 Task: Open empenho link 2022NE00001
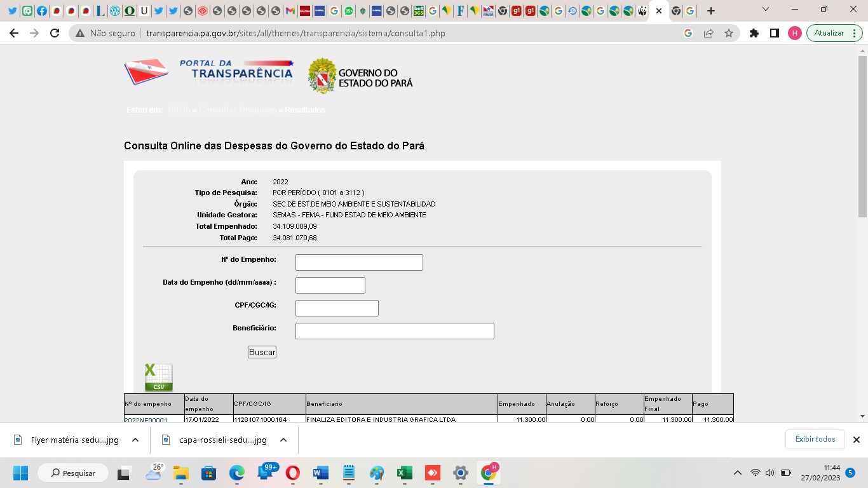pyautogui.click(x=146, y=420)
